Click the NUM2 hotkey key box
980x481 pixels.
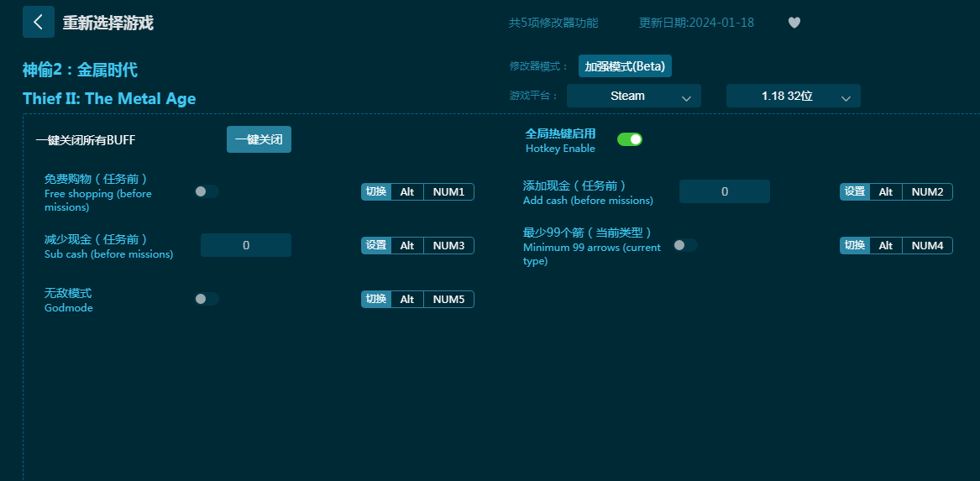(x=927, y=191)
